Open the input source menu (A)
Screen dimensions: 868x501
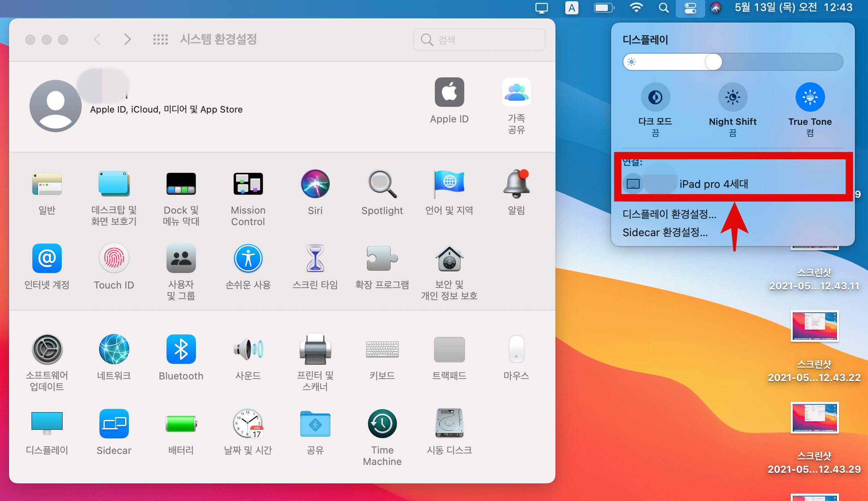pos(571,8)
